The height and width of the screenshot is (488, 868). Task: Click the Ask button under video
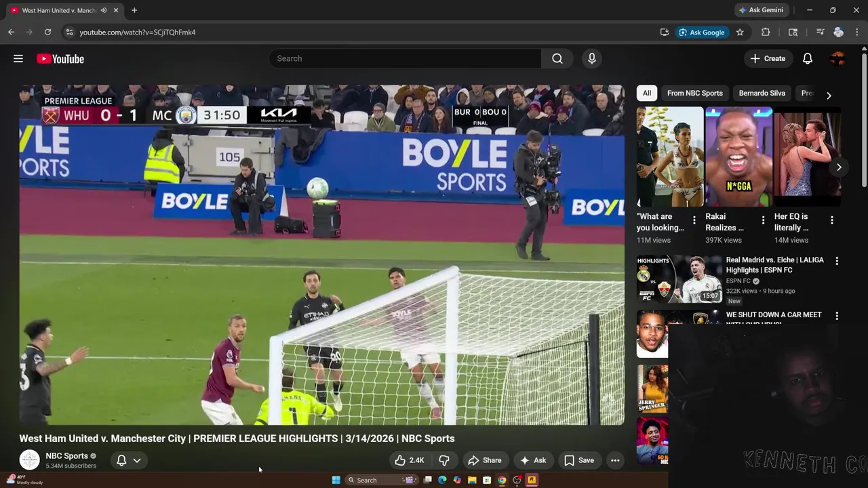coord(532,460)
